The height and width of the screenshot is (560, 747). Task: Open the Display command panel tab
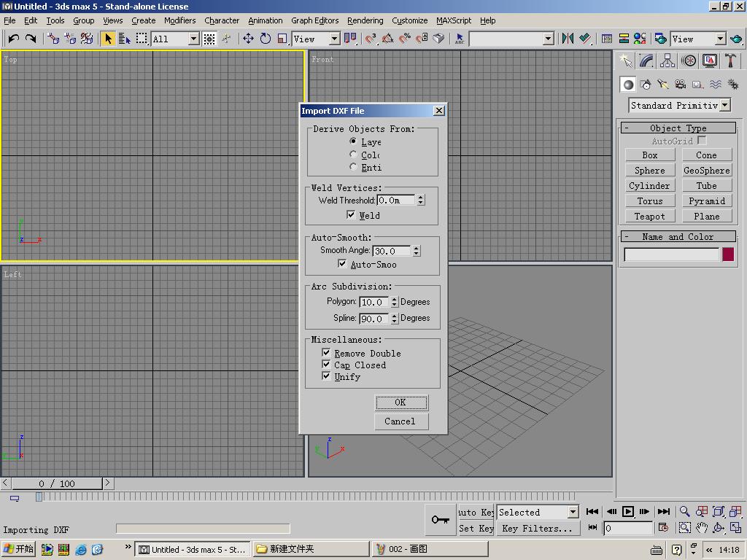tap(710, 61)
